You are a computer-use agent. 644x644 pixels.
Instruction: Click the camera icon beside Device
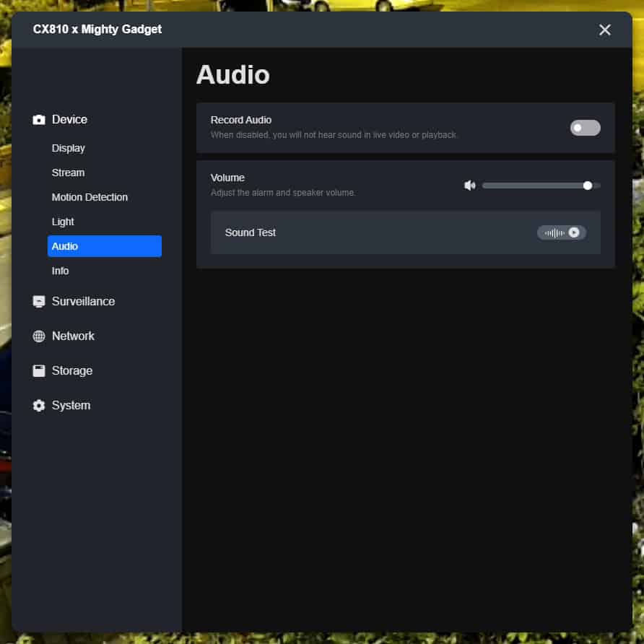tap(39, 120)
